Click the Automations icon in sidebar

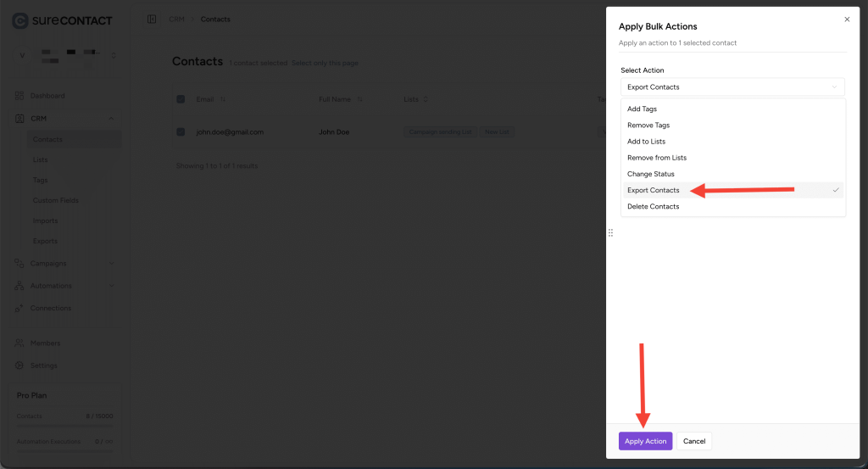coord(19,286)
